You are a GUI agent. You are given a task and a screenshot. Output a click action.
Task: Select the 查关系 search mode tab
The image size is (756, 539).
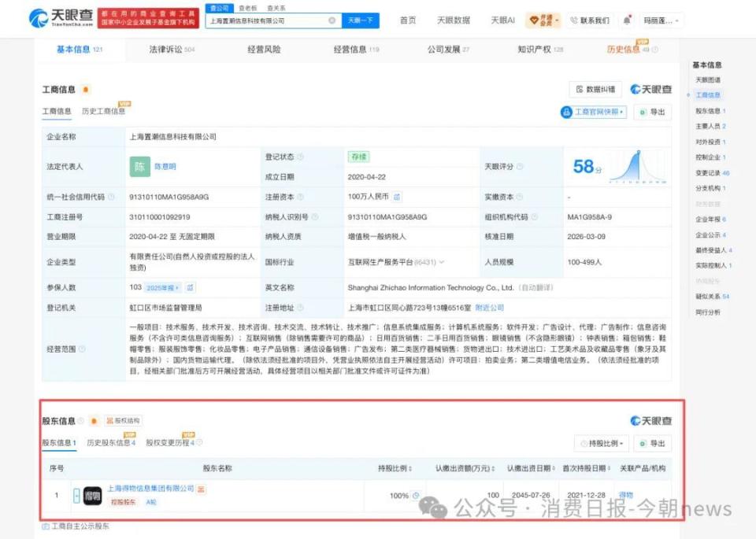[276, 8]
